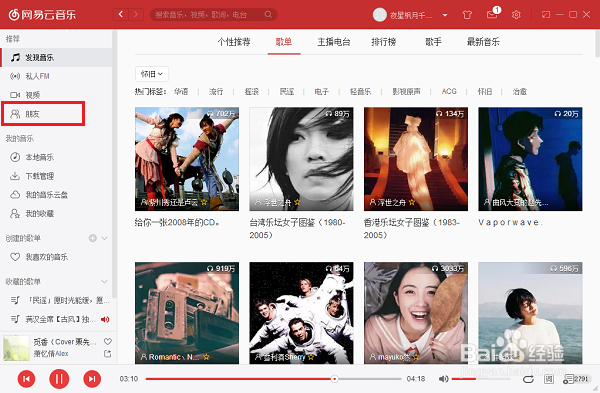Go forward with the right arrow button

(x=136, y=15)
